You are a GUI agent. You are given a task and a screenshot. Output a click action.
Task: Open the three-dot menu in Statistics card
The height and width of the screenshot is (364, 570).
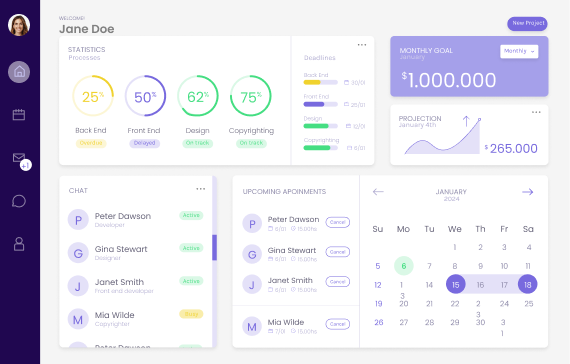tap(362, 45)
